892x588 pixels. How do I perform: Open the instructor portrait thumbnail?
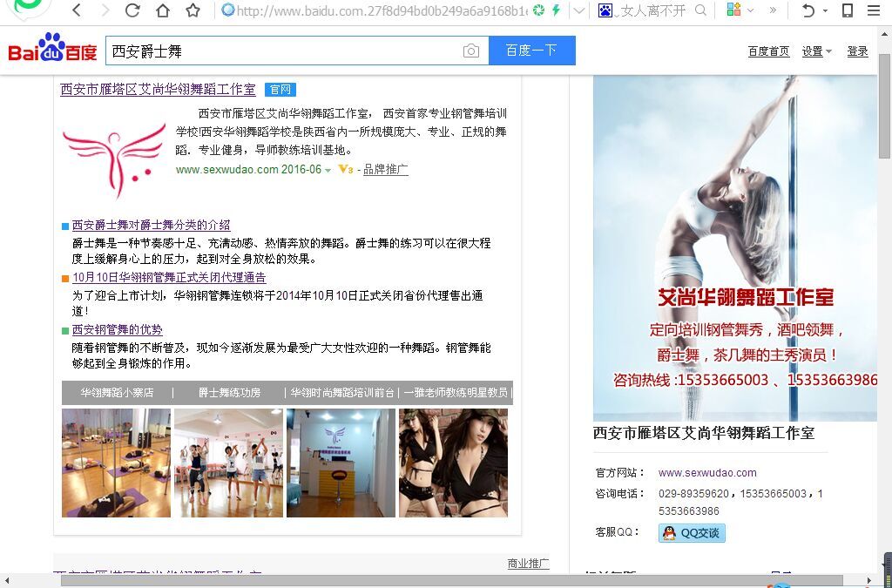[x=453, y=463]
